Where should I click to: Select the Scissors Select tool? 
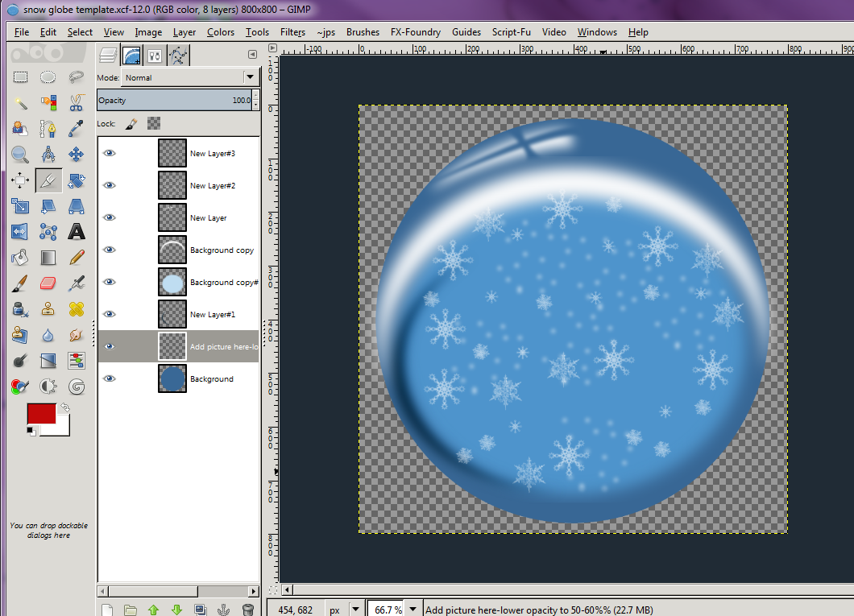point(77,103)
